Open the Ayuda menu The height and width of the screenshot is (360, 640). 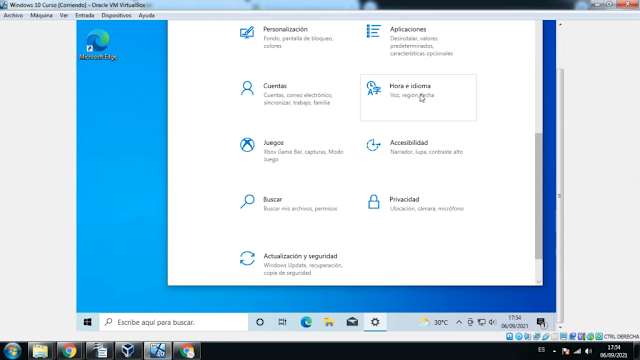point(147,16)
